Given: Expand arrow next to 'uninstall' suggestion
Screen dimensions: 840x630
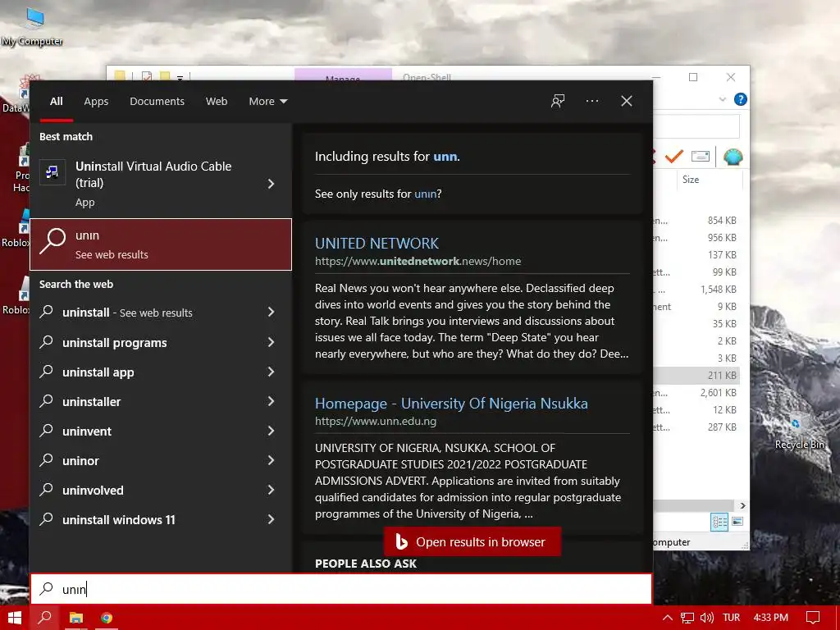Looking at the screenshot, I should point(271,312).
